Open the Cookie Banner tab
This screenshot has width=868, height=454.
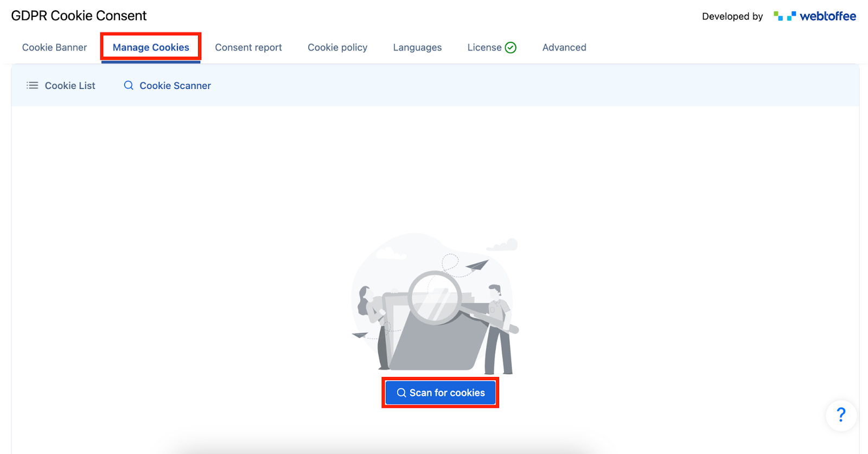[54, 48]
